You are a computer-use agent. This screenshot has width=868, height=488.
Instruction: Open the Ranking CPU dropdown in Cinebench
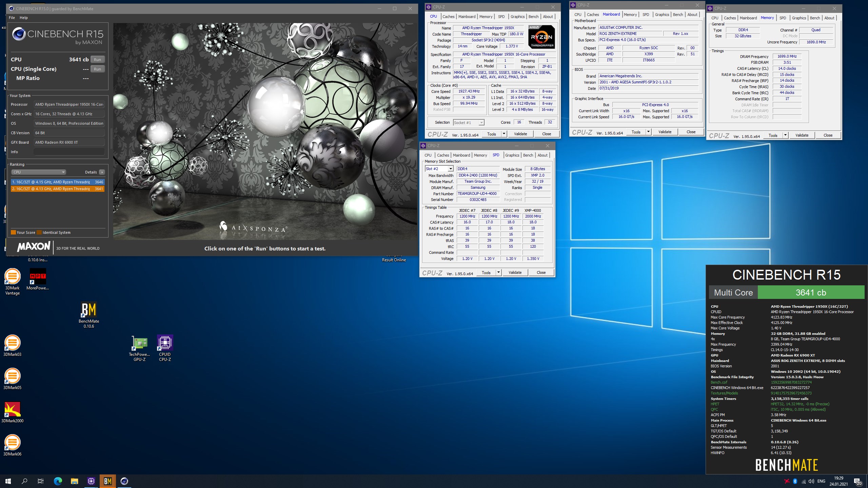point(38,172)
